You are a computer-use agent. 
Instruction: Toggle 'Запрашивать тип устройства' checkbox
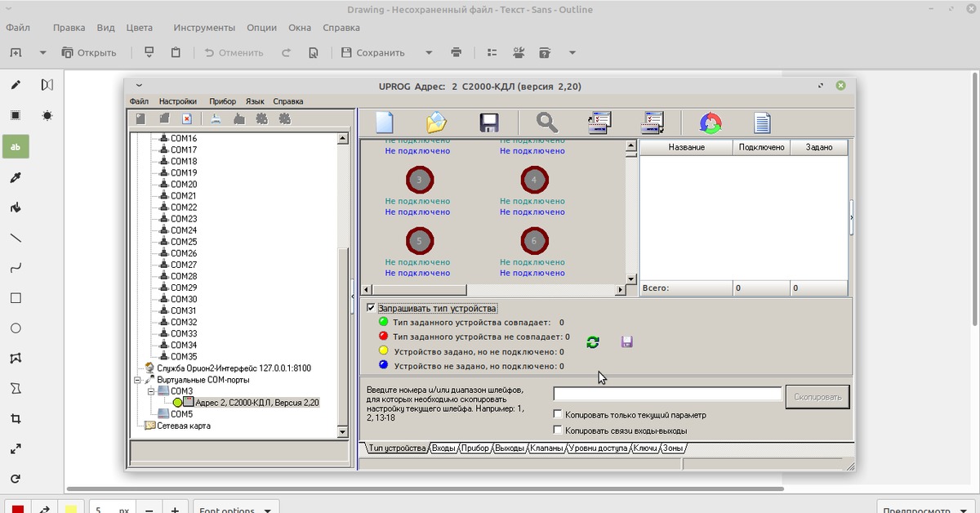pos(371,308)
